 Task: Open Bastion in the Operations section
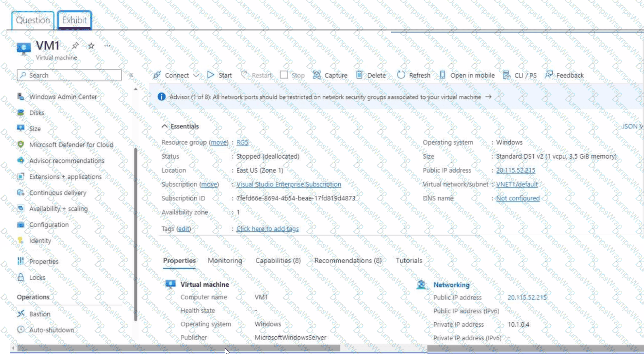tap(40, 314)
